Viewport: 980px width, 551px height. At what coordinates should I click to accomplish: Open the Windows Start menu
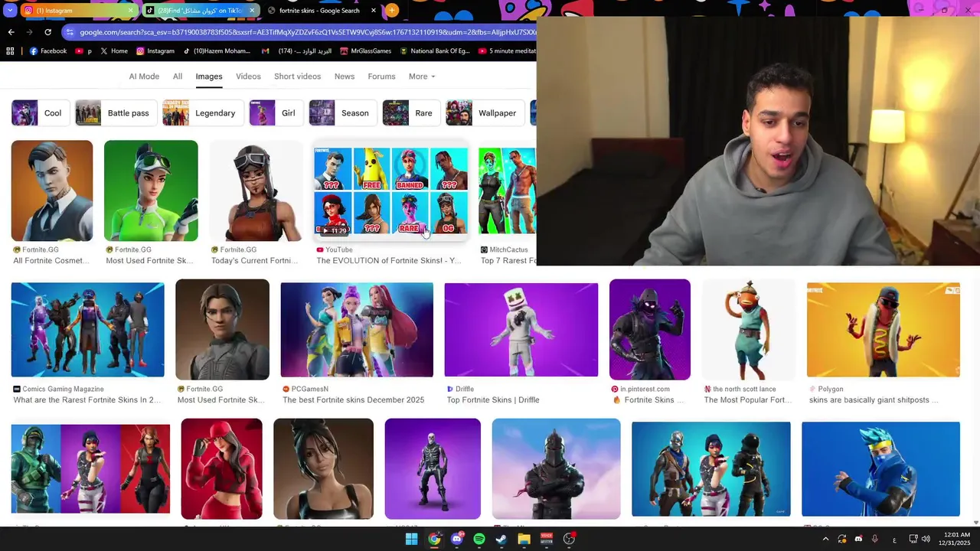pyautogui.click(x=411, y=540)
